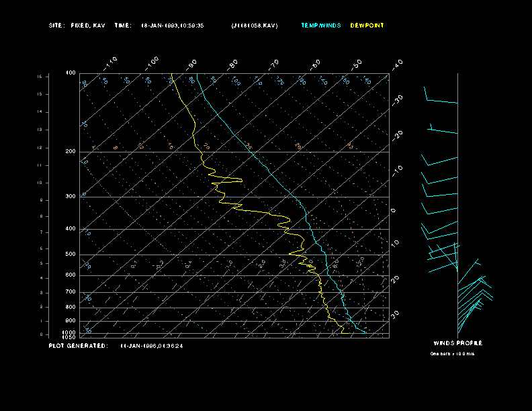Click the WINDS PROFILE caption
The image size is (532, 411).
(458, 343)
